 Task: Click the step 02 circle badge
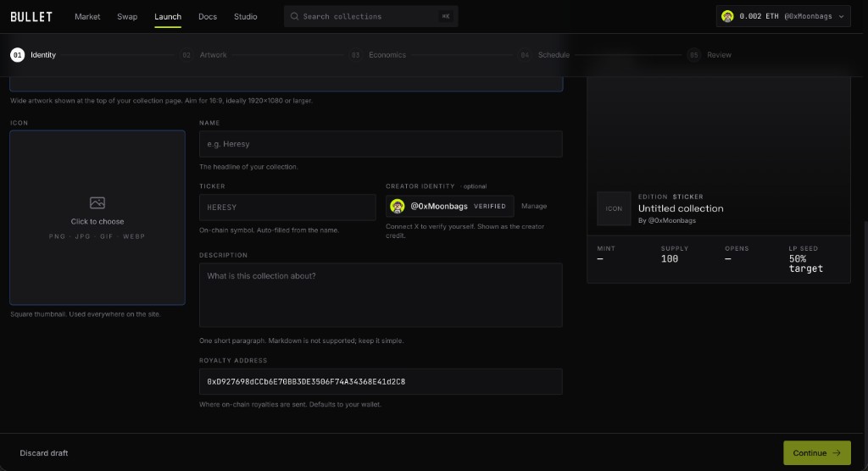tap(186, 55)
